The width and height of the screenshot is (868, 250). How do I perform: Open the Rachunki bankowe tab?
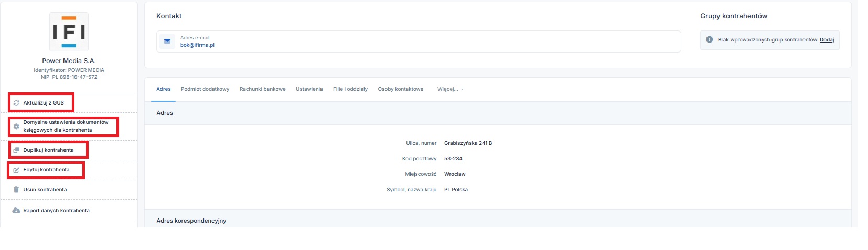[262, 89]
